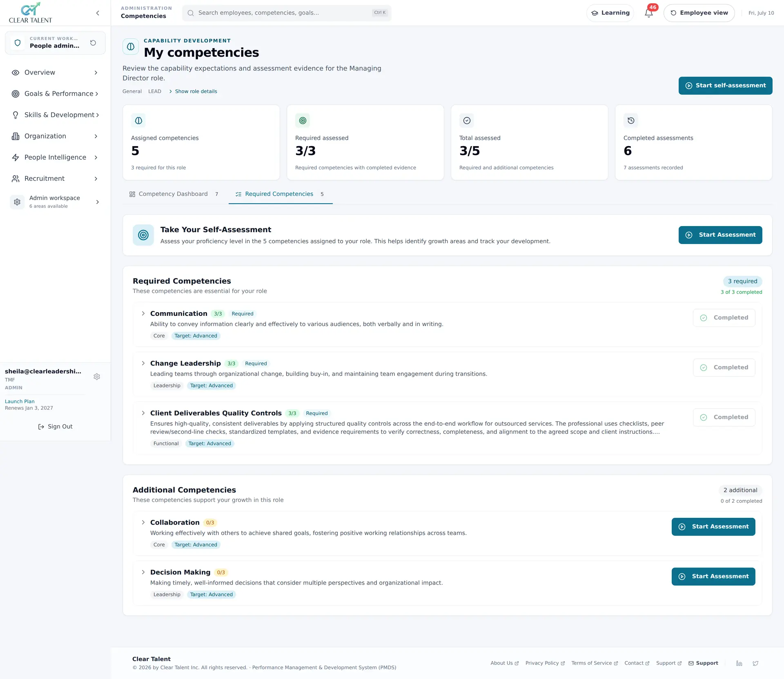Open Admin workspace menu item
The height and width of the screenshot is (679, 784).
pyautogui.click(x=55, y=202)
